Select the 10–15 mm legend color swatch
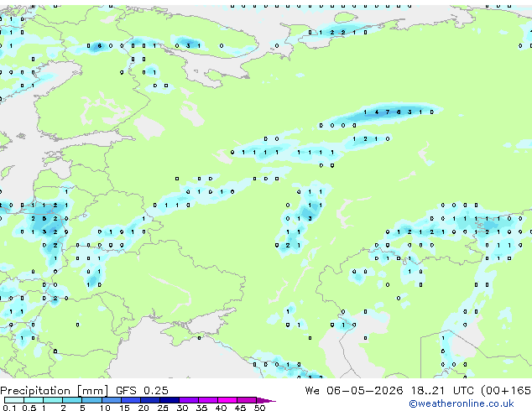The image size is (532, 411). click(111, 400)
